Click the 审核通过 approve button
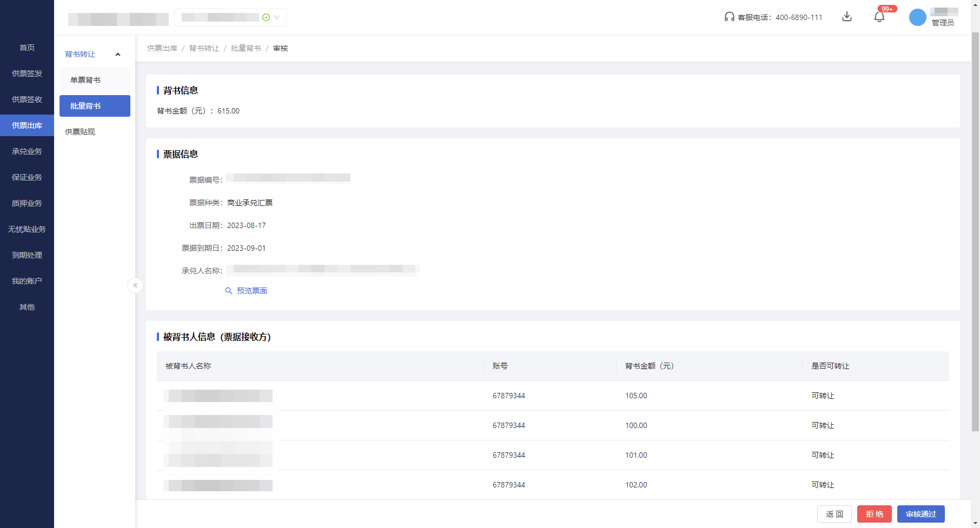This screenshot has width=980, height=528. point(921,514)
